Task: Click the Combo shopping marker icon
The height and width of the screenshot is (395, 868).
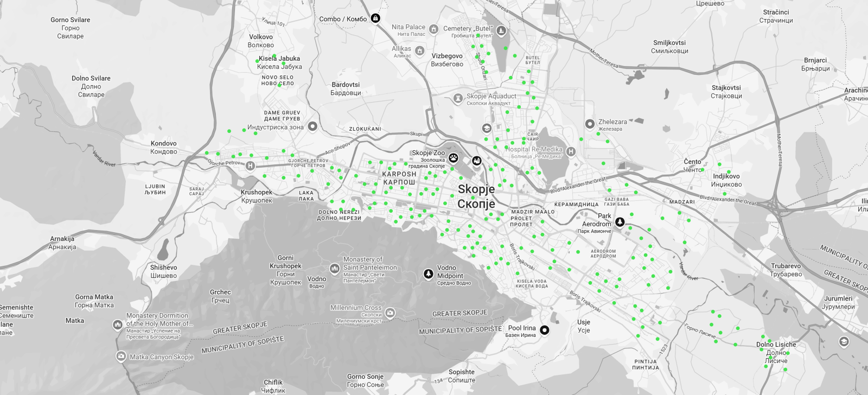Action: click(375, 18)
